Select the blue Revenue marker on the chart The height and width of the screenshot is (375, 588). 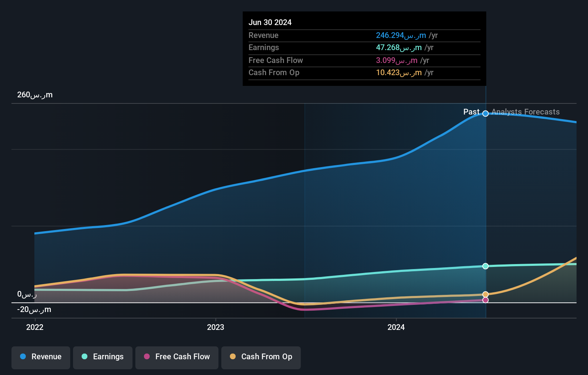[486, 113]
